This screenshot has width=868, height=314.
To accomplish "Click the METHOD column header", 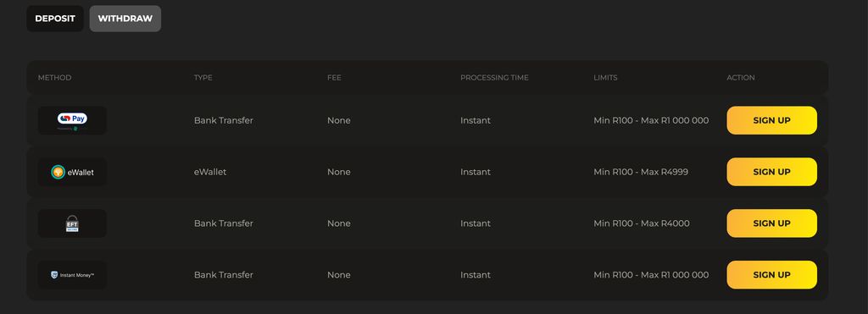I will click(x=55, y=78).
